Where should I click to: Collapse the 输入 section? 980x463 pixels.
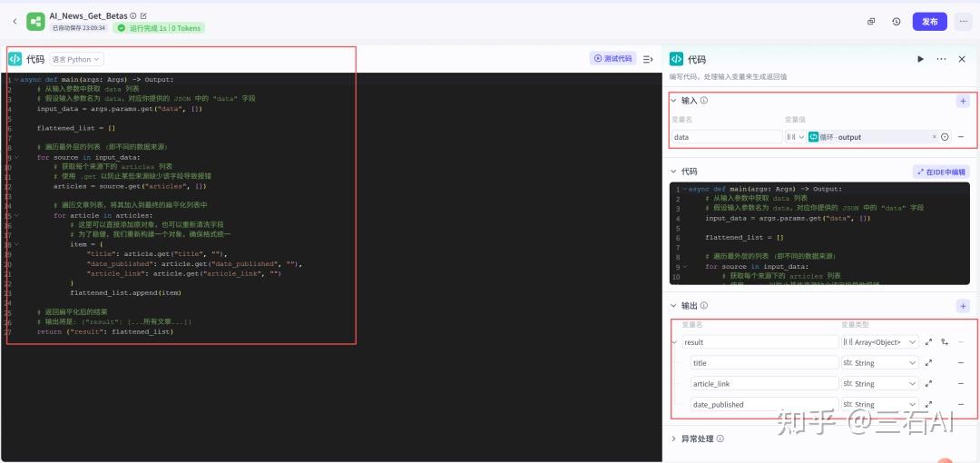click(673, 101)
